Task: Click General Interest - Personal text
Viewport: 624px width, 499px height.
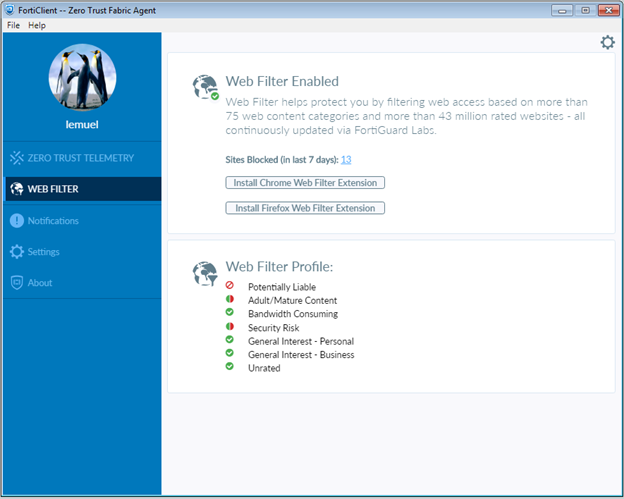Action: click(301, 341)
